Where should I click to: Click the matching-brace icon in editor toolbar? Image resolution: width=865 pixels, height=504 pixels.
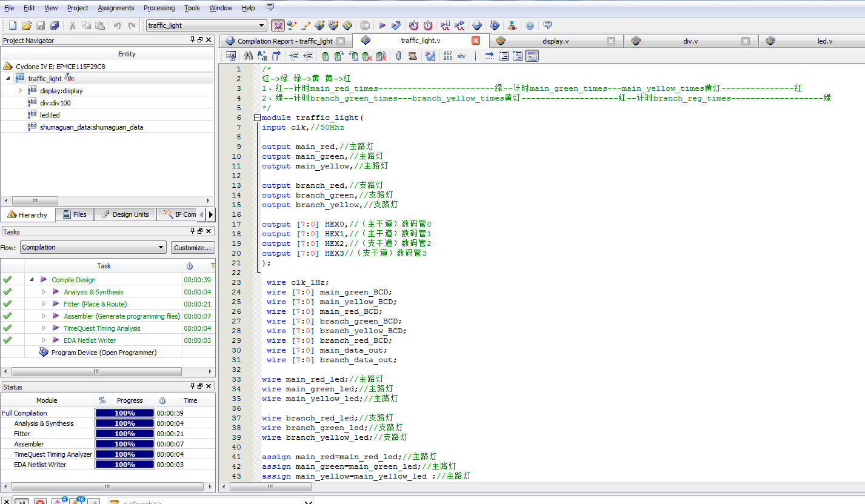[276, 56]
